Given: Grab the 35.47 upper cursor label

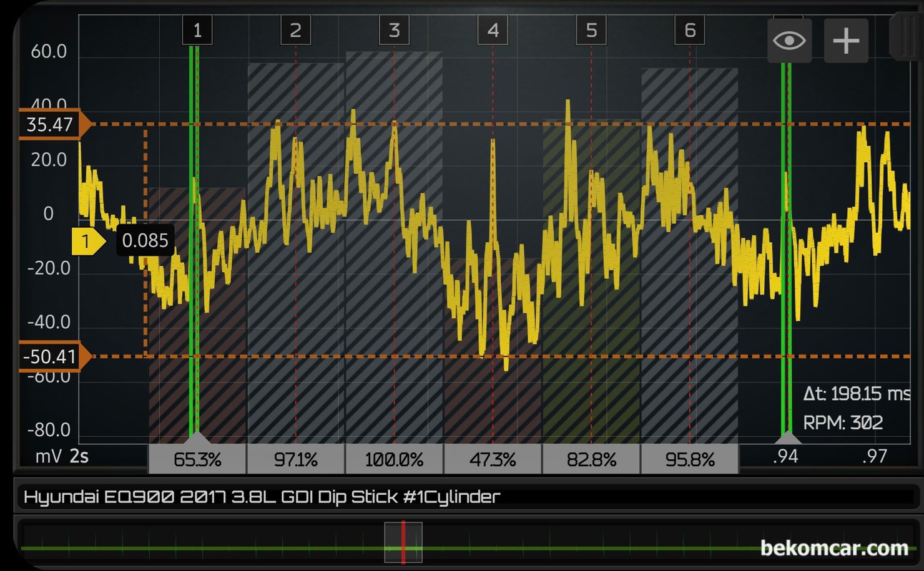Looking at the screenshot, I should coord(51,125).
